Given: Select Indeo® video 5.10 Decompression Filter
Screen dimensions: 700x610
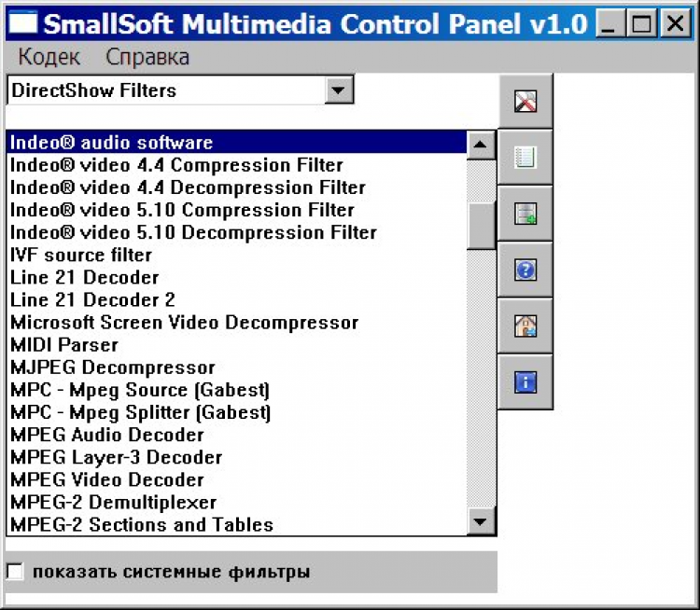Looking at the screenshot, I should tap(237, 232).
